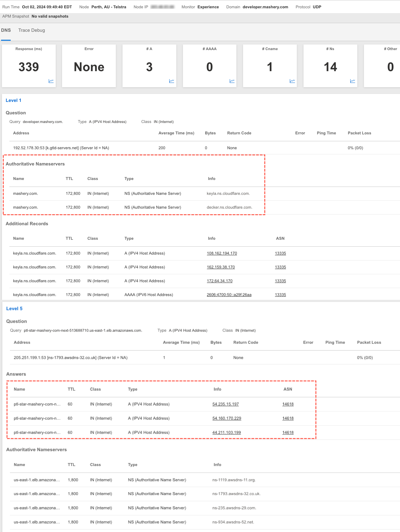Screen dimensions: 400x532
Task: Open the # Cname card chart icon
Action: (x=292, y=81)
